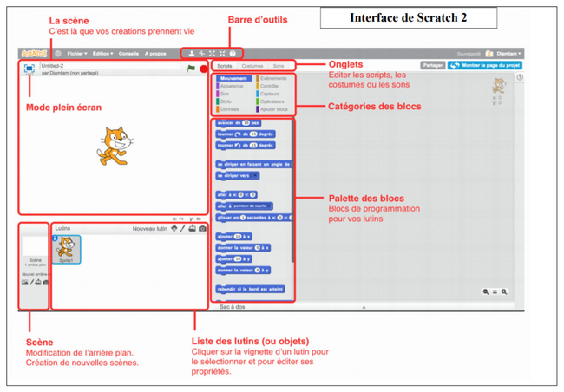This screenshot has width=564, height=392.
Task: Open the Édition menu
Action: [x=102, y=54]
